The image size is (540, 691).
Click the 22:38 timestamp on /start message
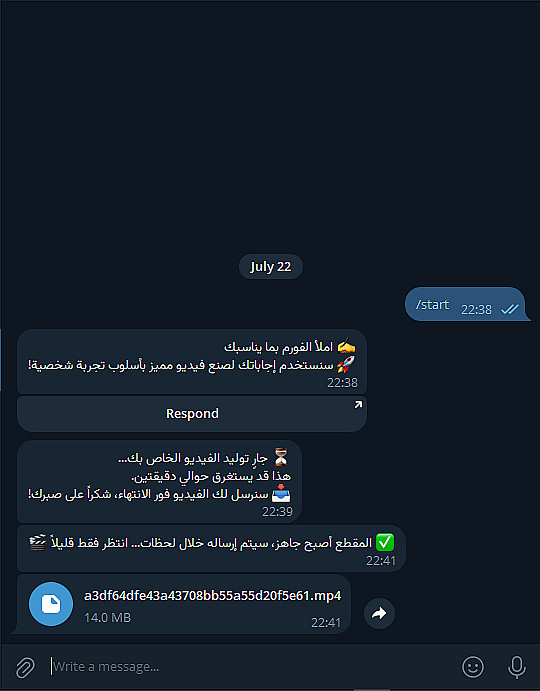pyautogui.click(x=476, y=310)
